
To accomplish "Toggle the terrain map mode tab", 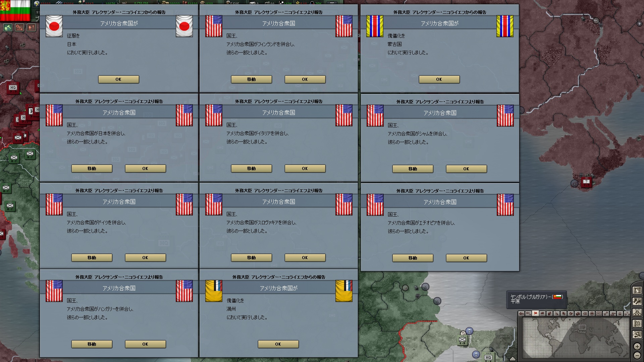I will coord(521,314).
